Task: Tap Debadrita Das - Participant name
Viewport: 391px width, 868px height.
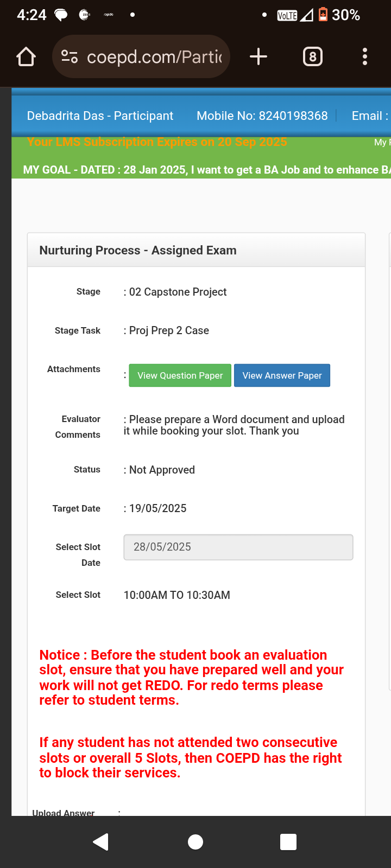Action: coord(100,116)
